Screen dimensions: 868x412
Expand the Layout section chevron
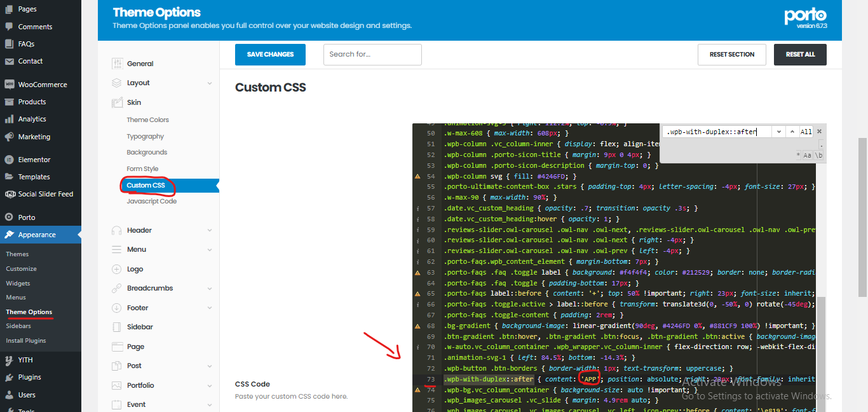tap(210, 83)
